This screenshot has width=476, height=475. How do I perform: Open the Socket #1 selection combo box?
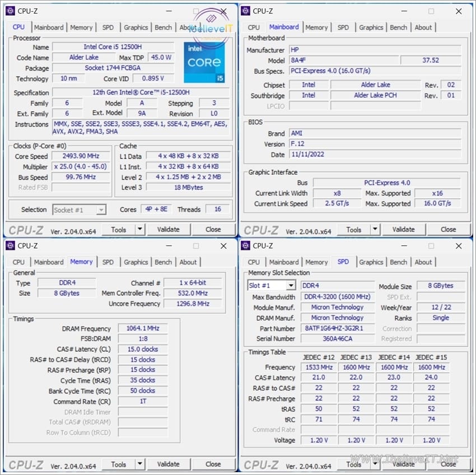pyautogui.click(x=79, y=210)
